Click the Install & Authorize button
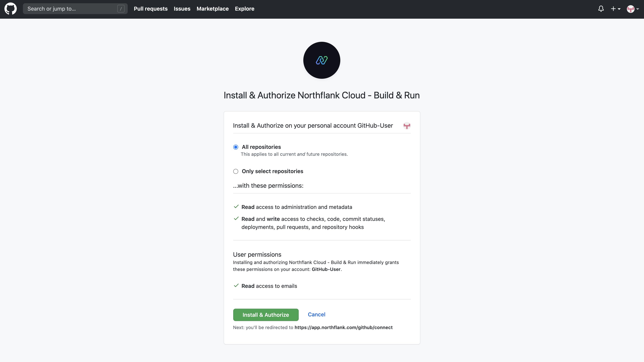The image size is (644, 362). 266,315
